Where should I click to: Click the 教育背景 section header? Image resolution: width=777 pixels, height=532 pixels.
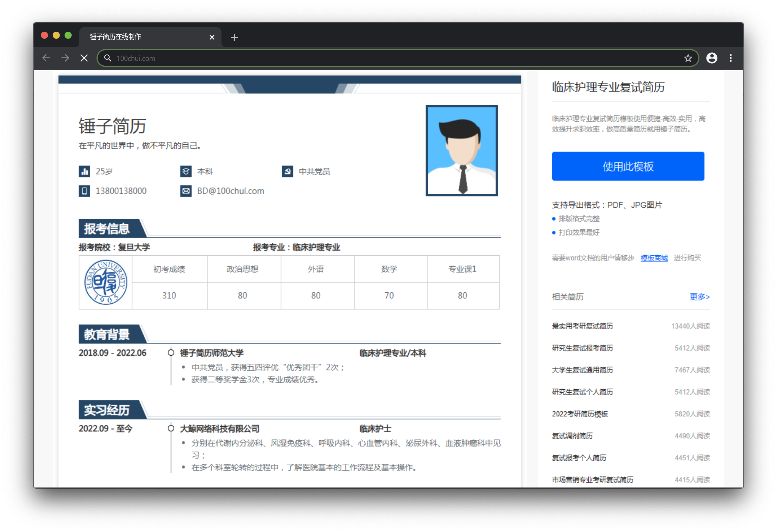[107, 334]
